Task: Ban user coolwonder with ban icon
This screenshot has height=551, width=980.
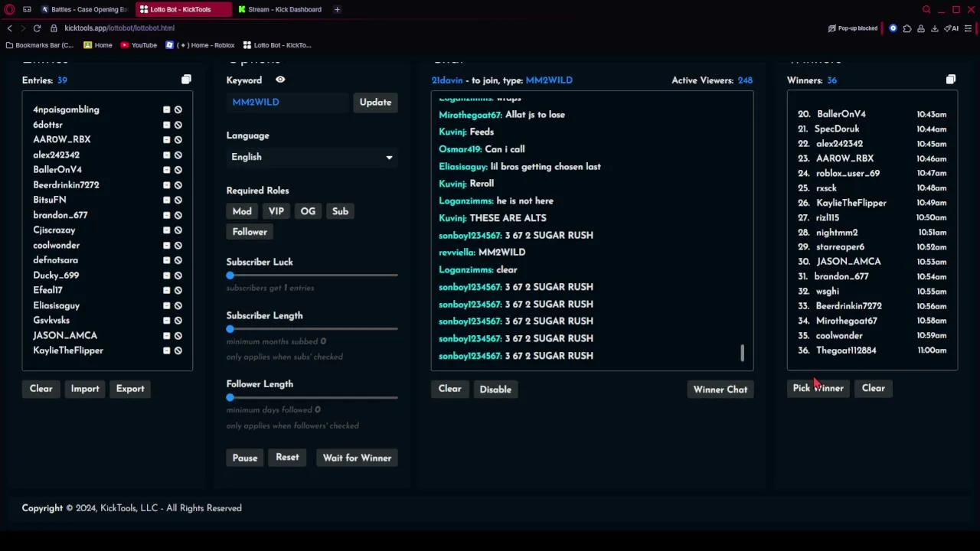Action: (178, 245)
